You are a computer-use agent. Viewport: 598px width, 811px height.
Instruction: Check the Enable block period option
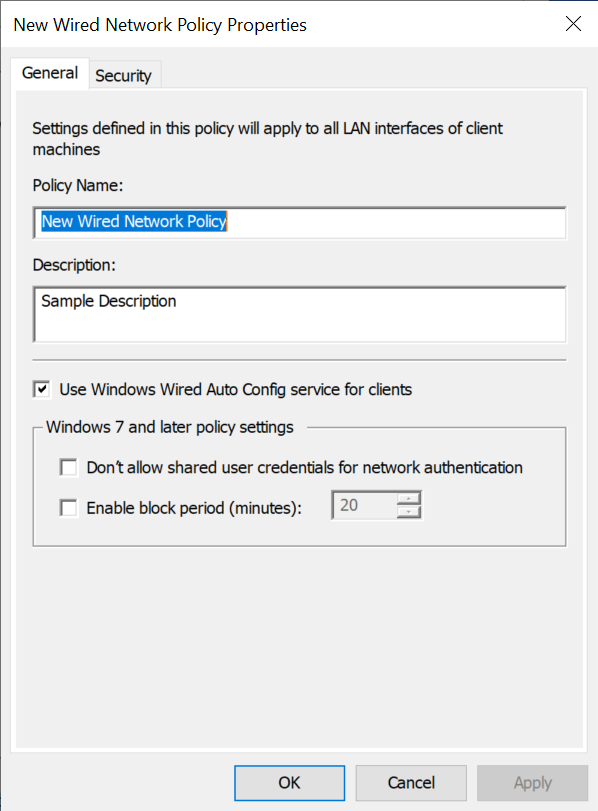click(x=68, y=508)
